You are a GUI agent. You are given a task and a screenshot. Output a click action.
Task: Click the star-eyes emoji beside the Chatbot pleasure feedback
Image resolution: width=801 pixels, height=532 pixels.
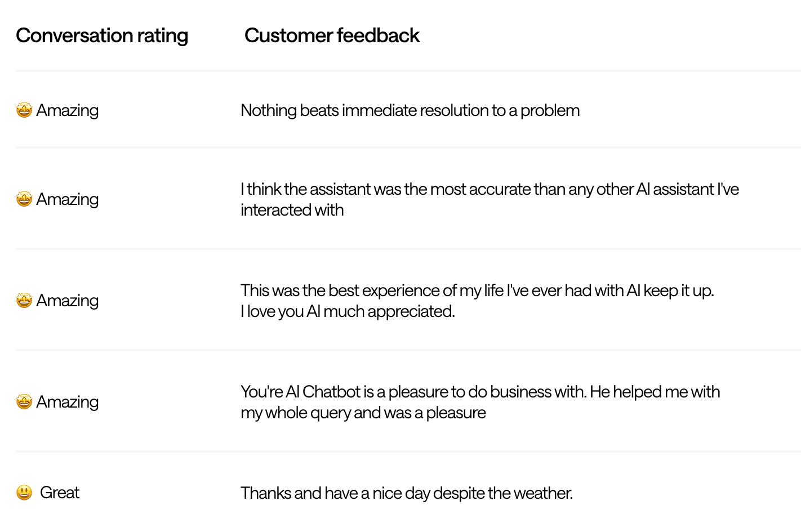(x=24, y=402)
